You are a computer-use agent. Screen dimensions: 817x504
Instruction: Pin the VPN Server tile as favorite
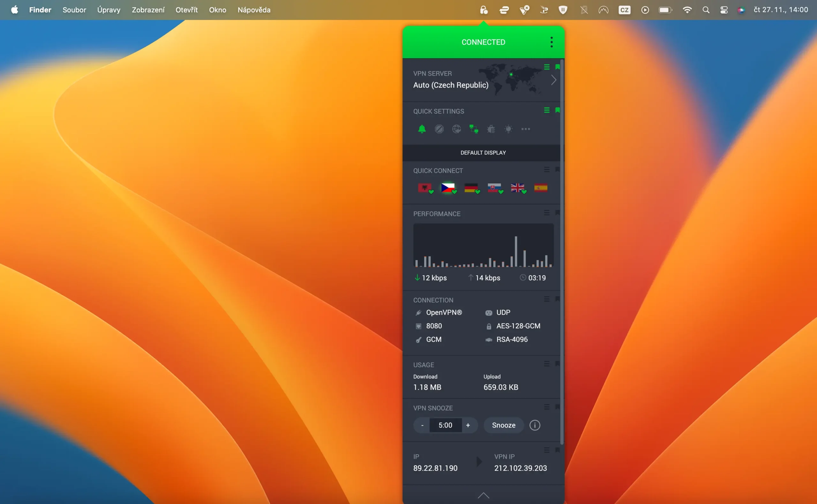click(558, 67)
